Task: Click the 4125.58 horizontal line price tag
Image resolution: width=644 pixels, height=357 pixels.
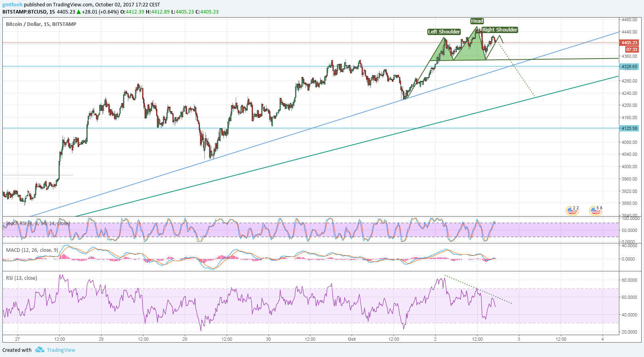Action: point(629,128)
